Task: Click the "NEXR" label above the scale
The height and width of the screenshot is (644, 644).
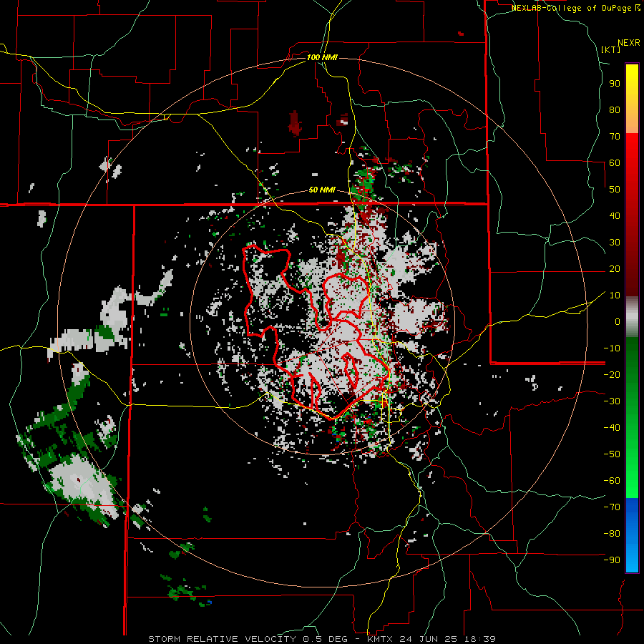Action: tap(629, 43)
